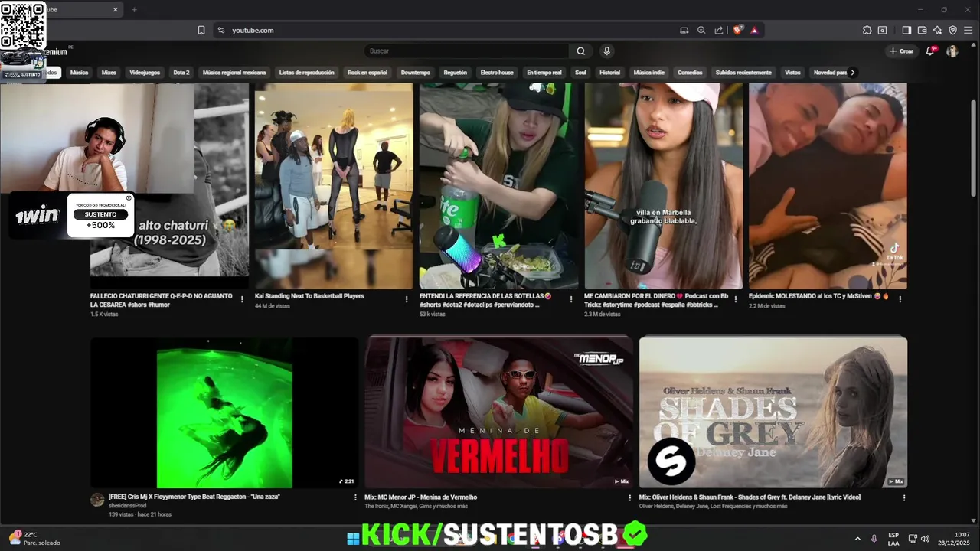The image size is (980, 551).
Task: Click the tab search icon in the browser toolbar
Action: 883,30
